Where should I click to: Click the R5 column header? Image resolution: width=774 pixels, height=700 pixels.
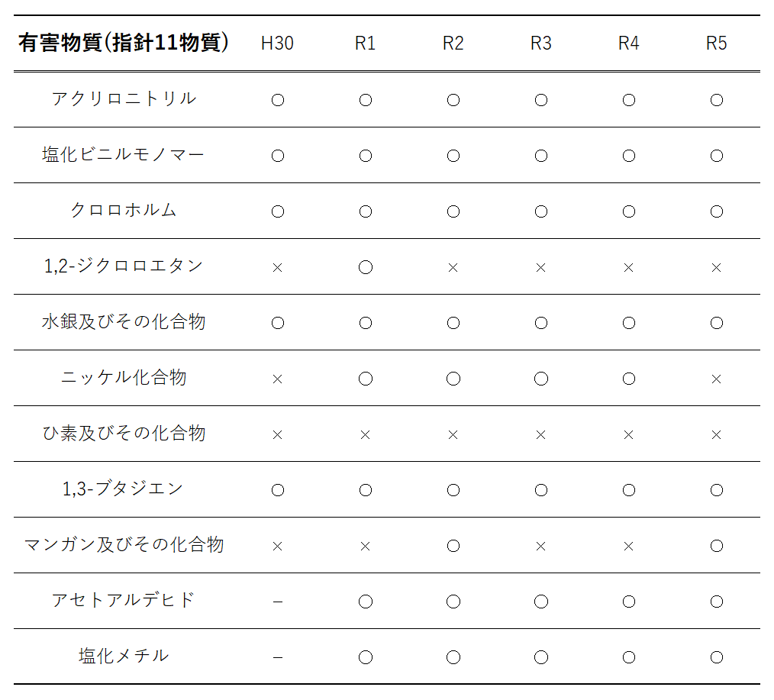tap(716, 44)
